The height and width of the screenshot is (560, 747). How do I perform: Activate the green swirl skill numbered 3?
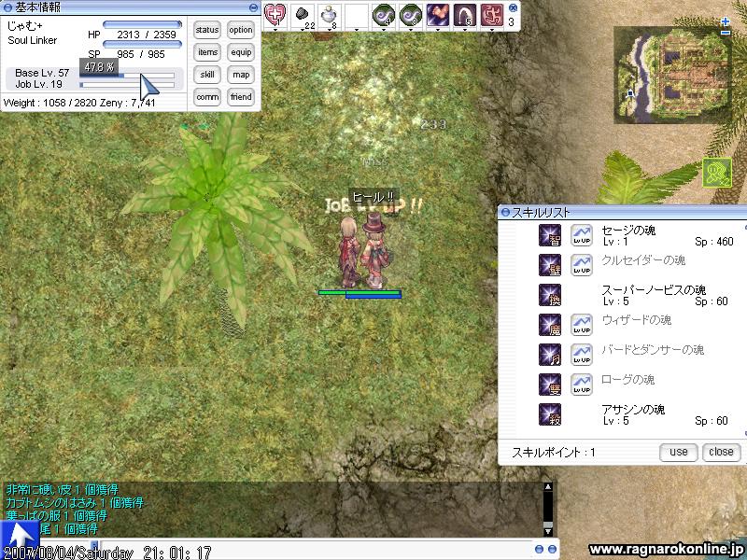point(411,15)
